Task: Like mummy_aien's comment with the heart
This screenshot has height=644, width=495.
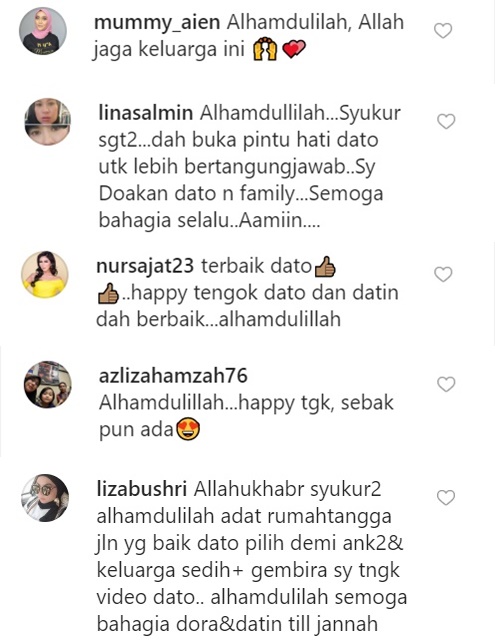Action: tap(443, 30)
